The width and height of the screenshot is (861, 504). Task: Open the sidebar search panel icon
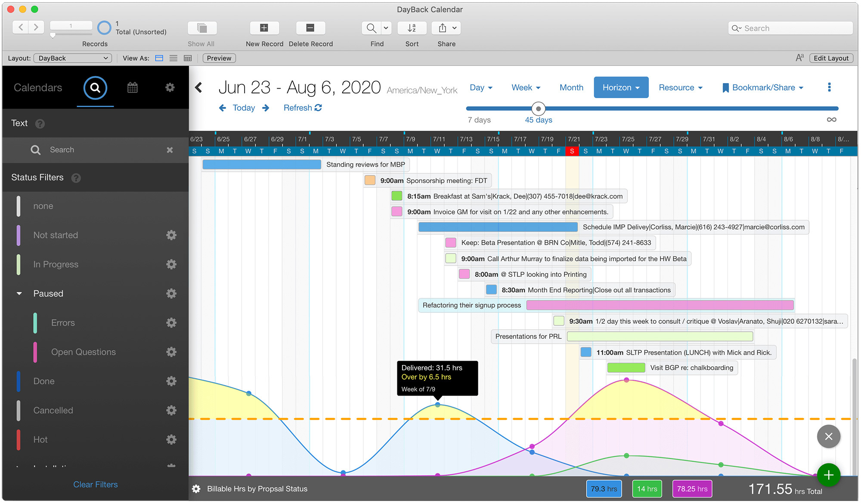tap(94, 87)
